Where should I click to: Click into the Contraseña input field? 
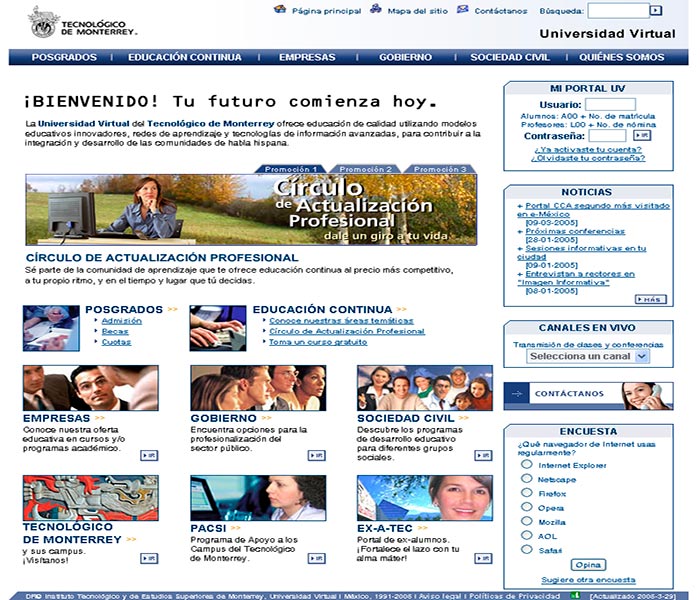[607, 135]
